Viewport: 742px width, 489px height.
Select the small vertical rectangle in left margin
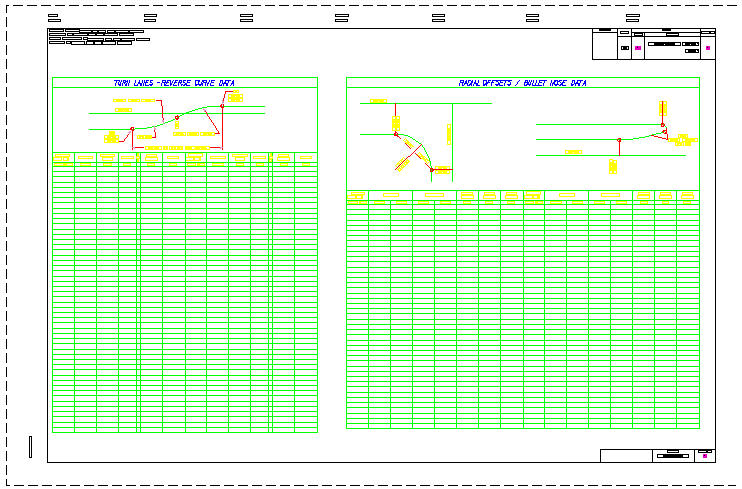(x=31, y=446)
